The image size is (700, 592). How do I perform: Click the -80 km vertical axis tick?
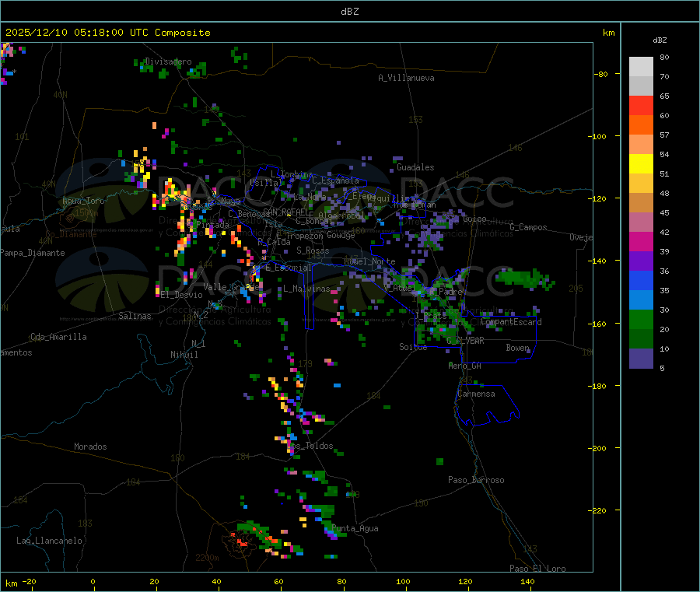[x=601, y=74]
